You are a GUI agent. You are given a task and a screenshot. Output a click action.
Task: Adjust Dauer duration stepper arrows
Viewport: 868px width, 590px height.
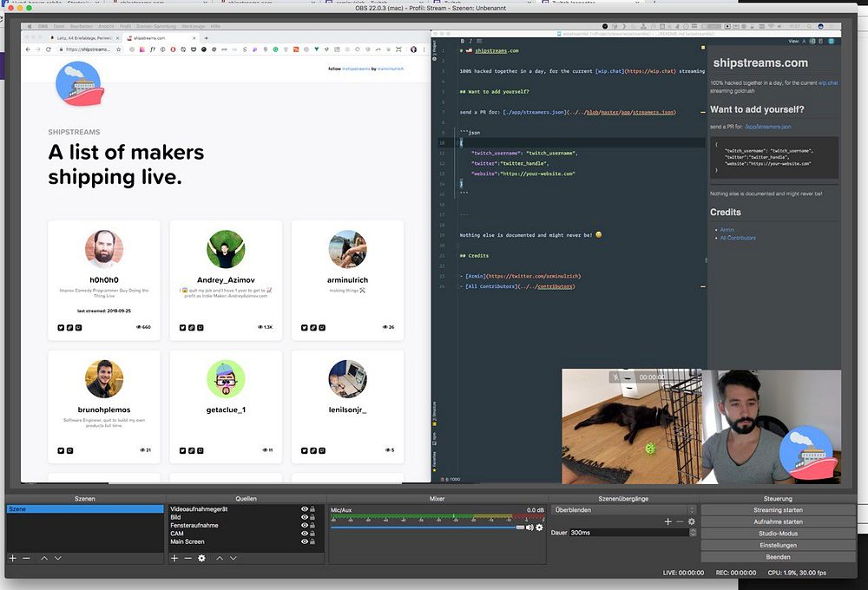[693, 533]
